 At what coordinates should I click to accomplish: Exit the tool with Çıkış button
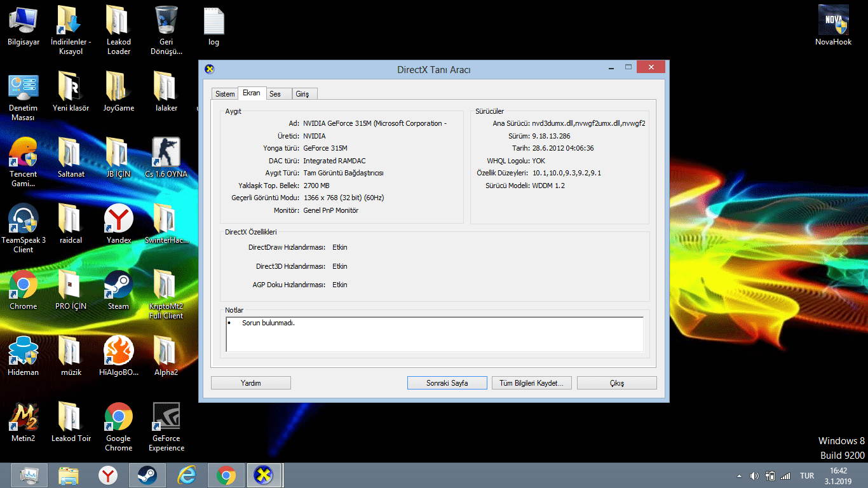(617, 383)
